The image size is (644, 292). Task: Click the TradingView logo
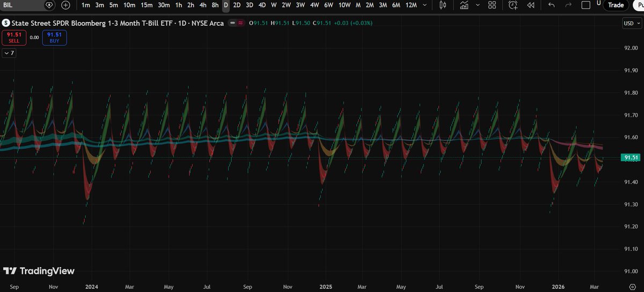[x=39, y=271]
